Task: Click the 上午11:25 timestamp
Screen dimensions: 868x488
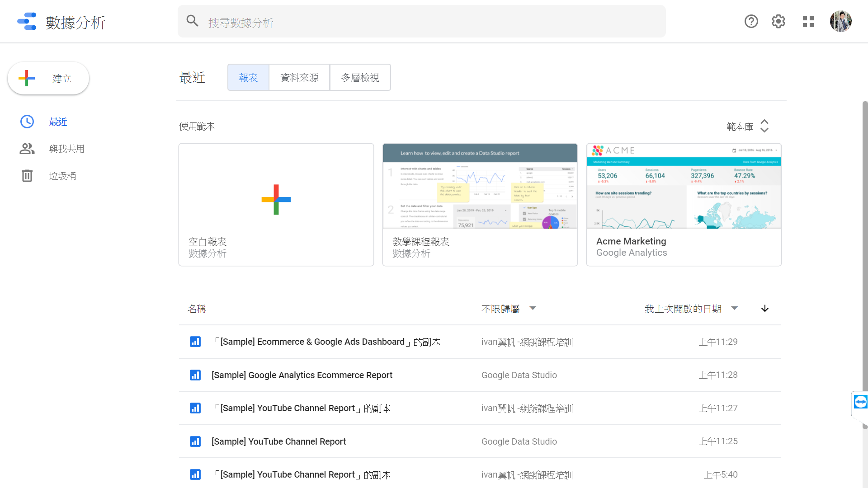Action: pos(718,441)
